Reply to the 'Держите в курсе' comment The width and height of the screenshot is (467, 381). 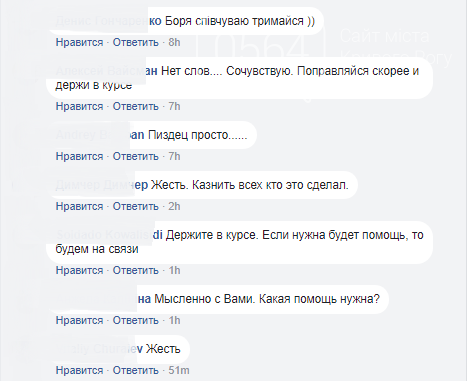pos(135,270)
